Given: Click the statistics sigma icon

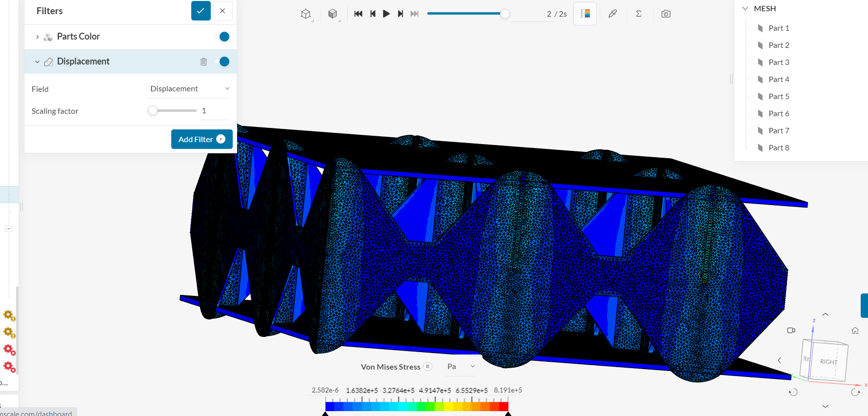Looking at the screenshot, I should [638, 14].
